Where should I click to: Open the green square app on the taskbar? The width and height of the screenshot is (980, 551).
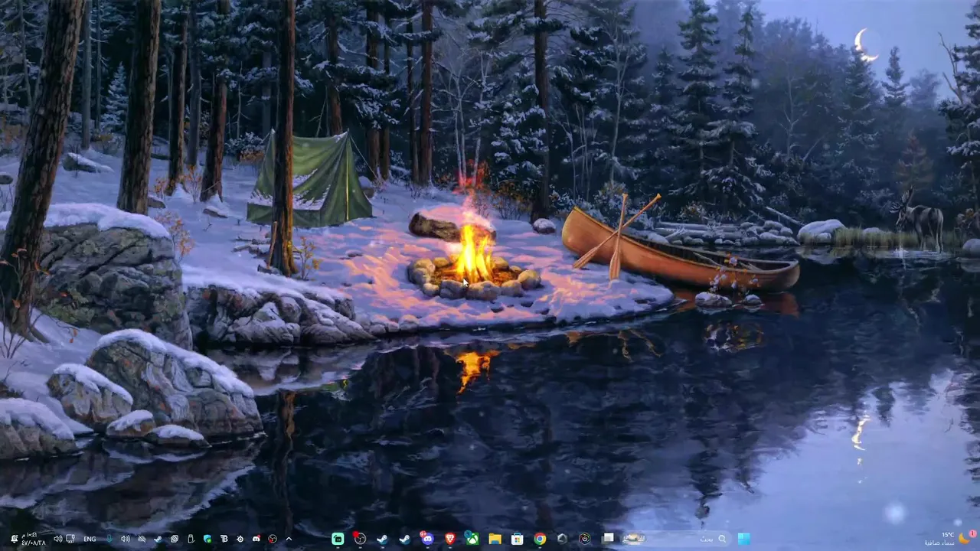point(338,539)
